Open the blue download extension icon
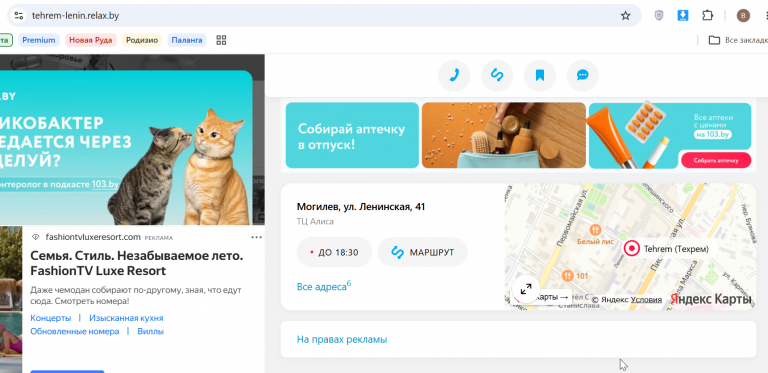Screen dimensions: 768x373 pos(683,16)
